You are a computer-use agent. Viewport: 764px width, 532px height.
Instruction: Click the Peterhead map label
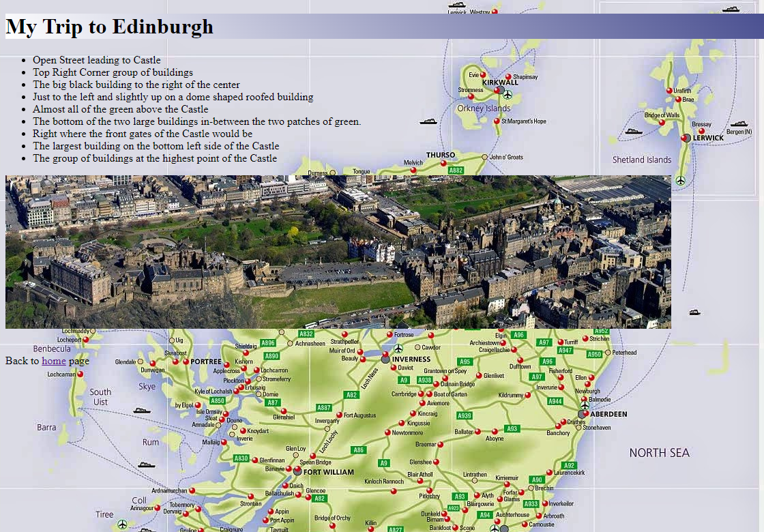624,352
